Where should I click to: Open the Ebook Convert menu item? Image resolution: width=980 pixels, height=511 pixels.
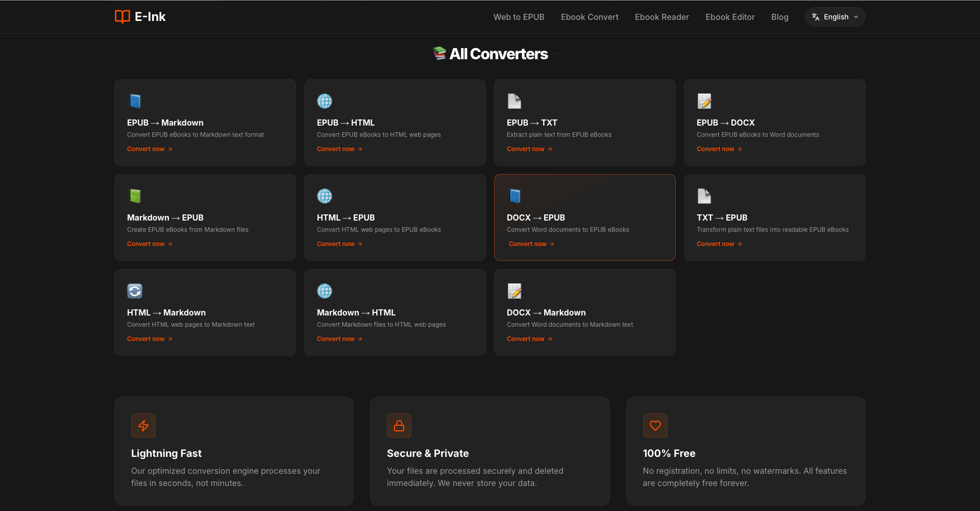coord(590,17)
